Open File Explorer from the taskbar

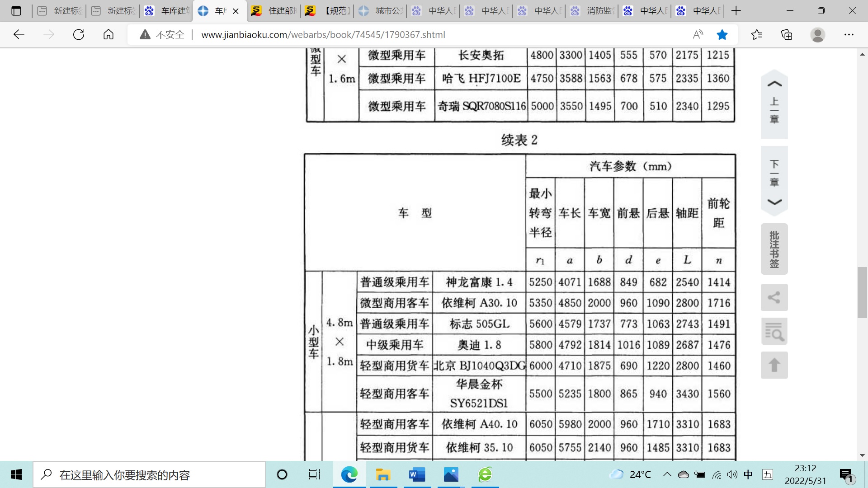[383, 474]
